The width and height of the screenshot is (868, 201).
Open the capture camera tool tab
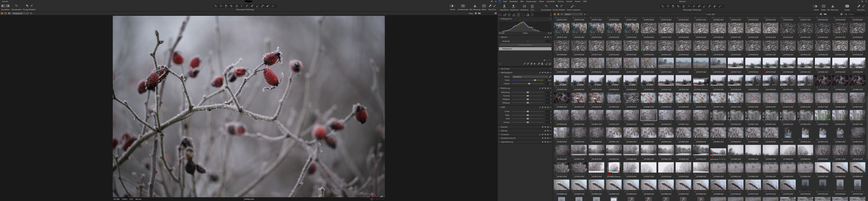[x=505, y=15]
